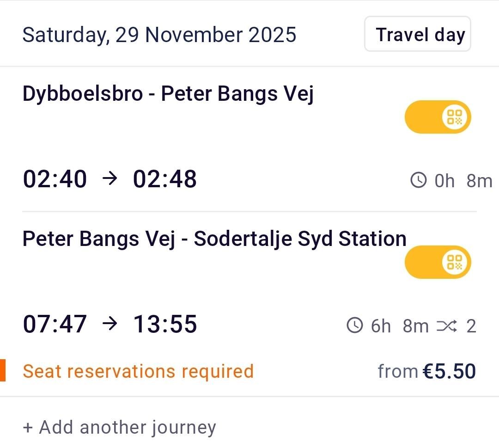Open Dybboelsbro - Peter Bangs Vej journey

pos(168,94)
